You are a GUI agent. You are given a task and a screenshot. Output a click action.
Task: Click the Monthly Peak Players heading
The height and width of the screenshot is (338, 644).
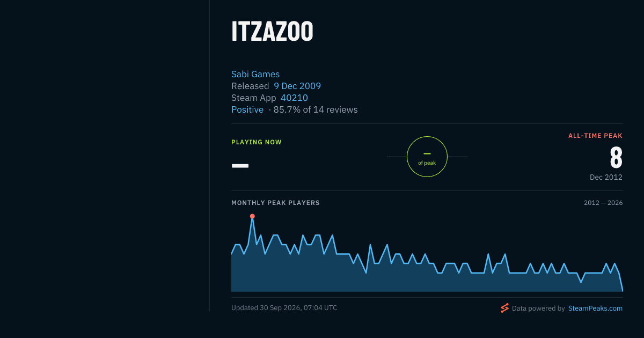coord(275,203)
